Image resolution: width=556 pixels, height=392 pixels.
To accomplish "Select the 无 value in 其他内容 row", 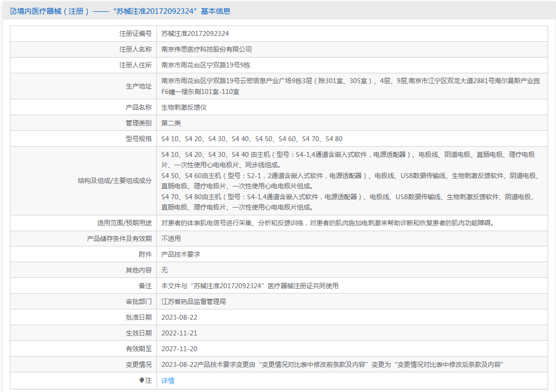I will (164, 271).
